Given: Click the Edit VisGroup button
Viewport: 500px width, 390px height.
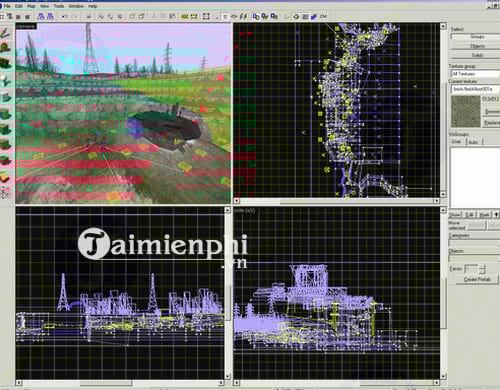Looking at the screenshot, I should point(469,215).
